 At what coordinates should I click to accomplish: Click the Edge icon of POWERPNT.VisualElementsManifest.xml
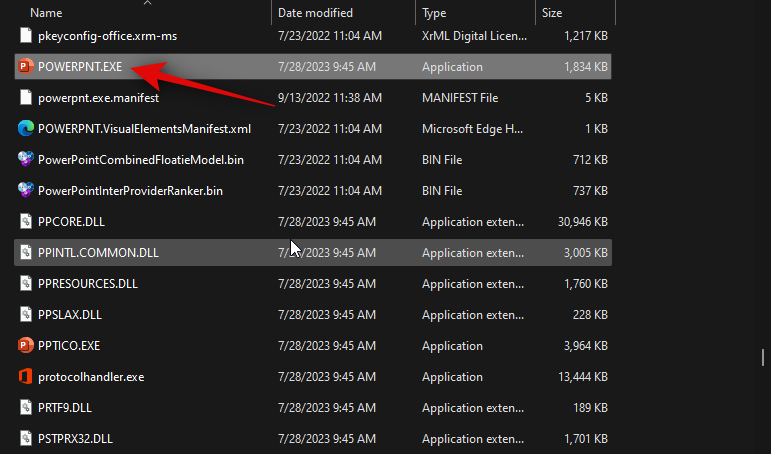point(26,128)
